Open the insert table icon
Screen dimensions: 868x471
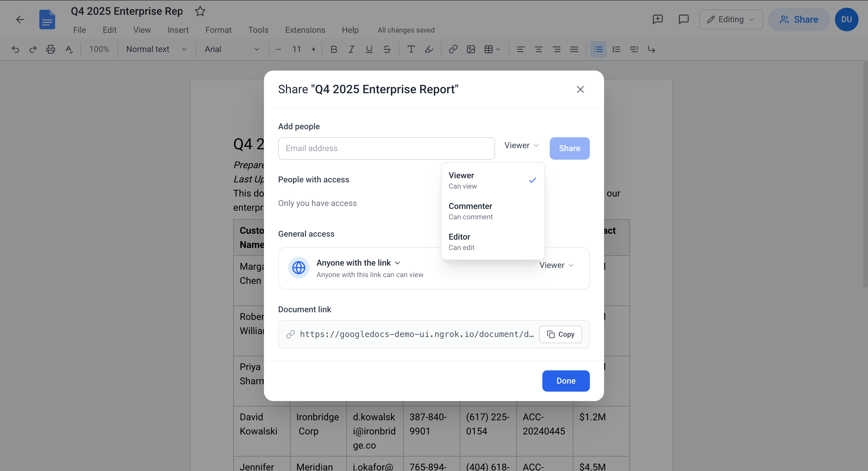[492, 49]
